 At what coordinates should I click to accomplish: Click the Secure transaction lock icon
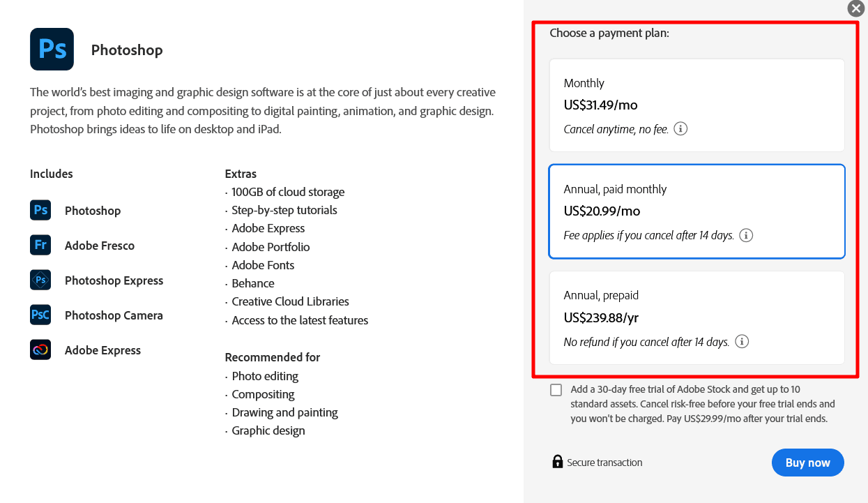557,462
